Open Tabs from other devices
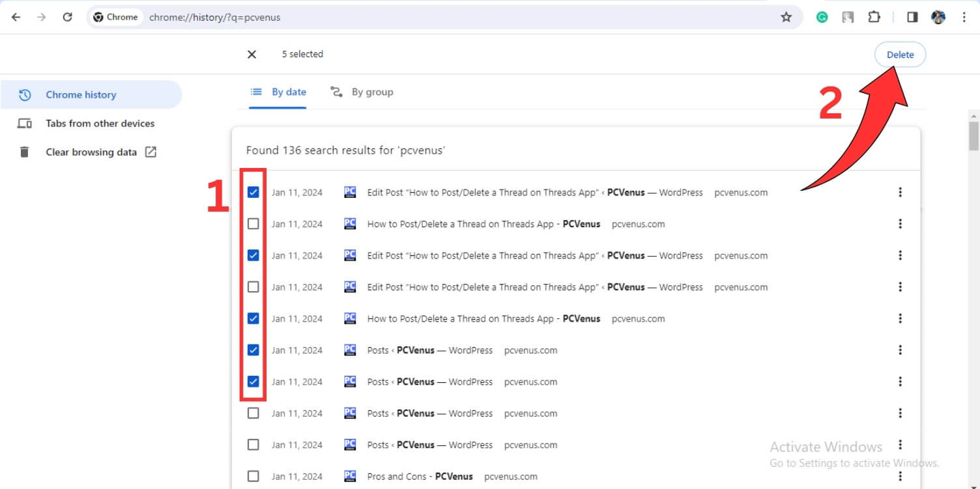Viewport: 980px width, 489px height. [x=100, y=124]
